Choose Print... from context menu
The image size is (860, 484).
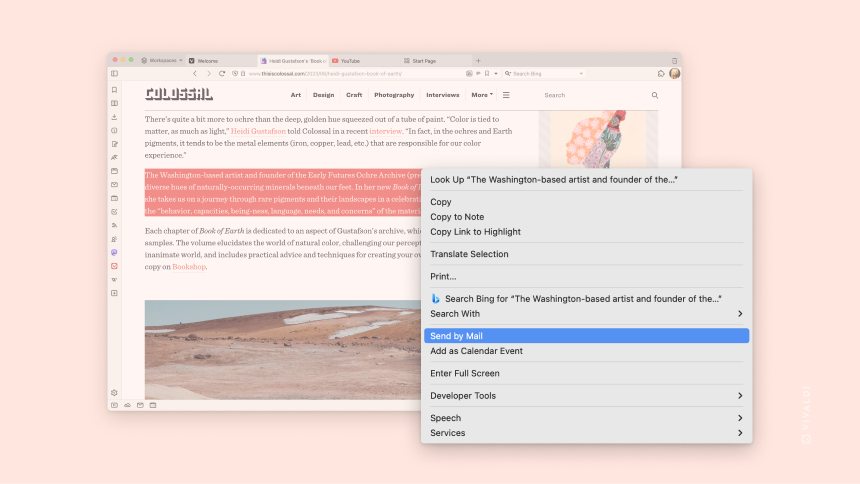[586, 277]
